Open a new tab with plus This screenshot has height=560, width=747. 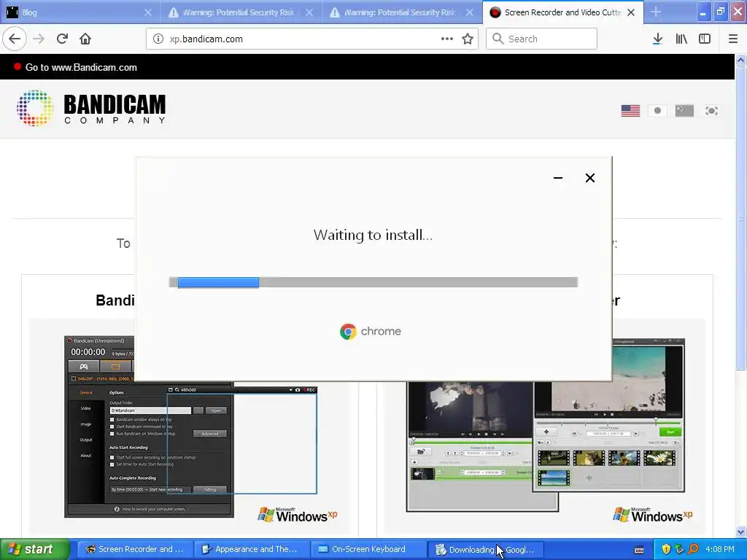[656, 12]
